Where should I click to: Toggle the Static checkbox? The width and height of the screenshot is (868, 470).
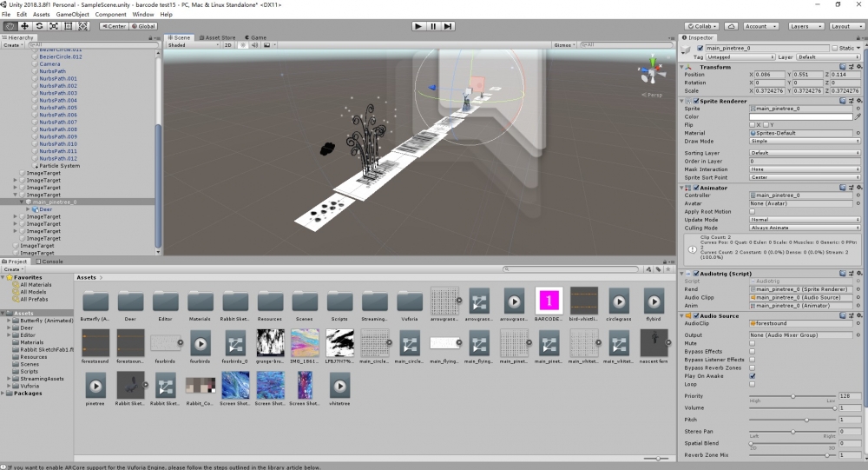coord(835,49)
